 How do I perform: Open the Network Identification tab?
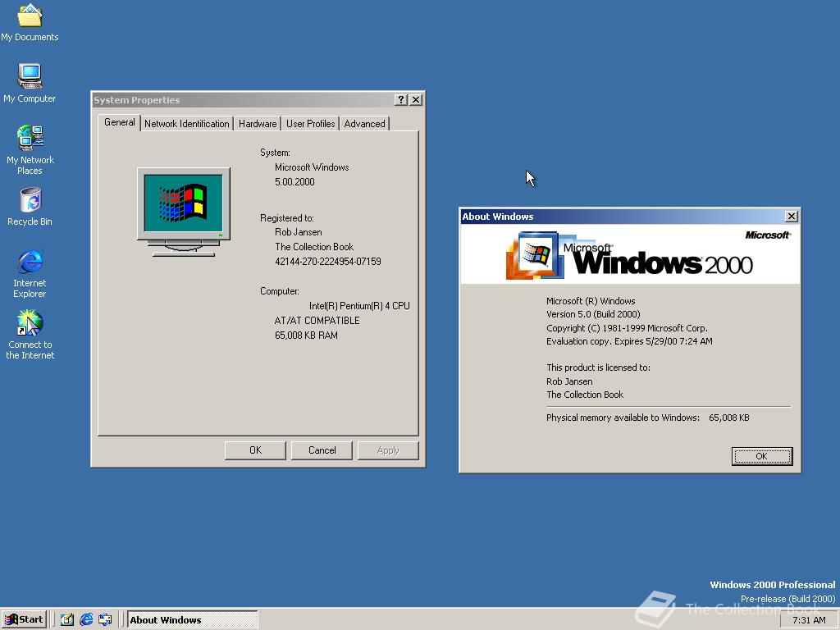186,124
